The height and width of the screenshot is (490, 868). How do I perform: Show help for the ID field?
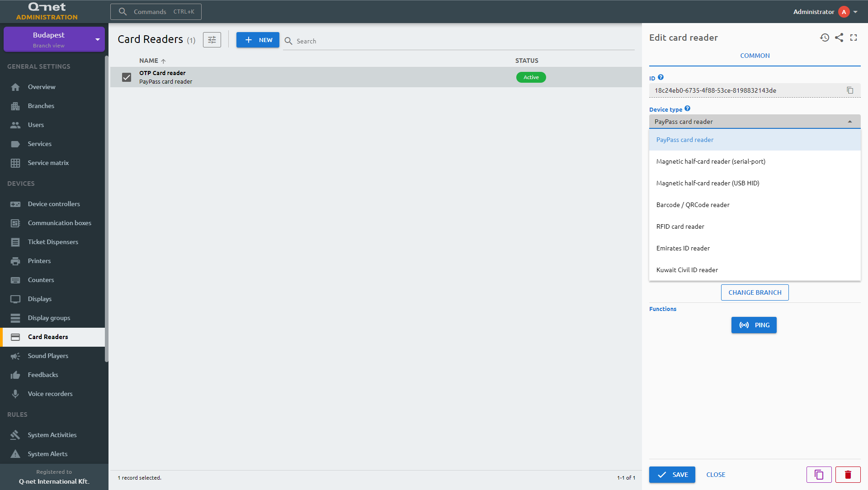[660, 77]
